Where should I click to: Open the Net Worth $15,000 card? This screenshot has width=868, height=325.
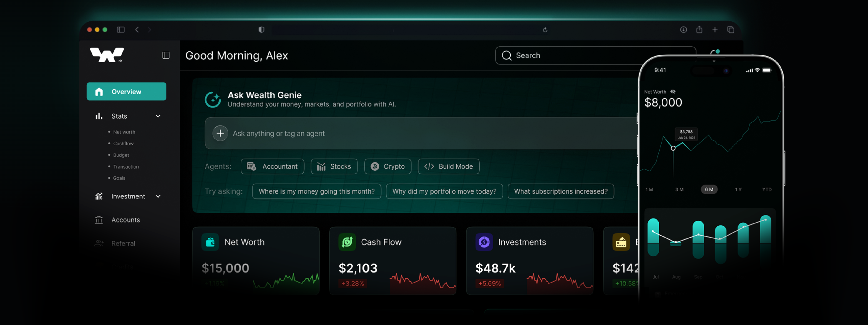pyautogui.click(x=256, y=260)
